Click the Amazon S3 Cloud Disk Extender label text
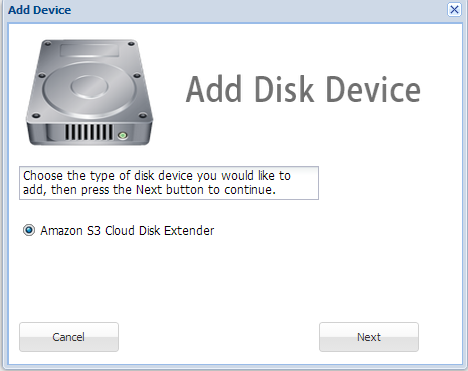The width and height of the screenshot is (468, 371). (x=127, y=231)
